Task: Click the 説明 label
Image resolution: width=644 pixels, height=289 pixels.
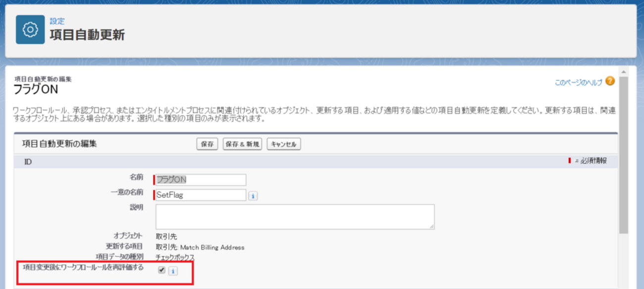Action: click(136, 207)
